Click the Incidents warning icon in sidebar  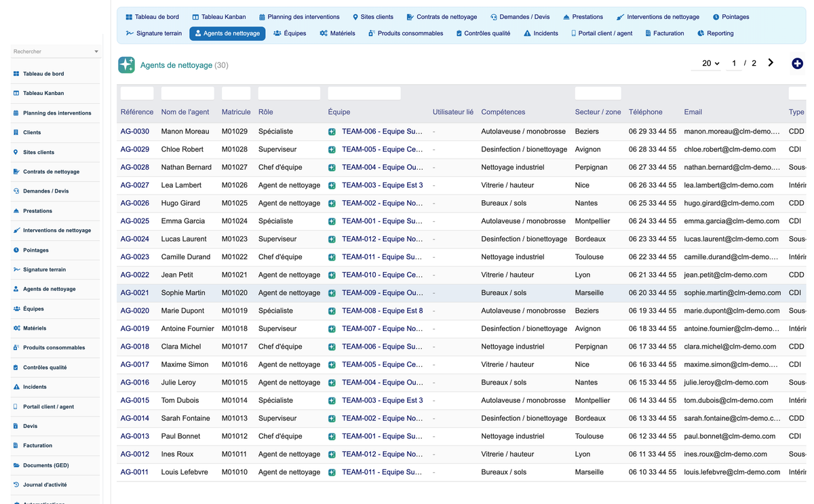(16, 387)
